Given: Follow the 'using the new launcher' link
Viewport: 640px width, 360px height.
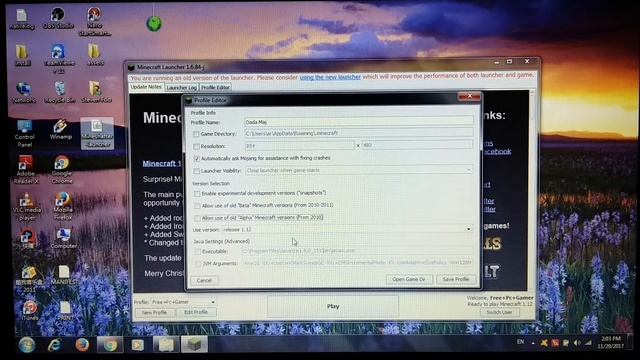Looking at the screenshot, I should click(x=330, y=77).
